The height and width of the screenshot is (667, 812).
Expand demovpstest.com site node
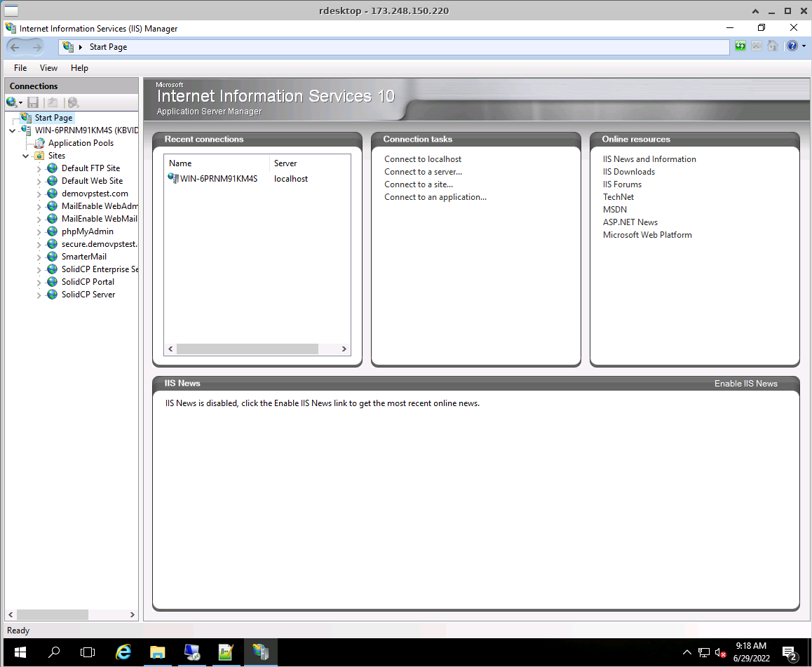39,194
